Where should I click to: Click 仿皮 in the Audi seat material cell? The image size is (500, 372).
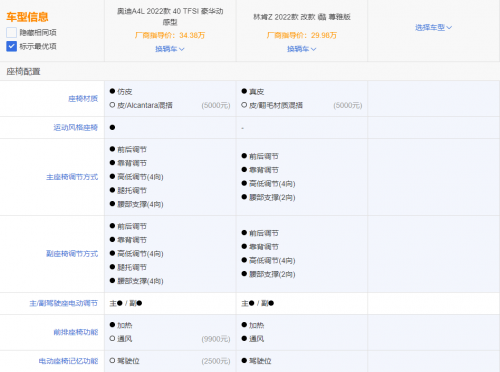tap(125, 92)
